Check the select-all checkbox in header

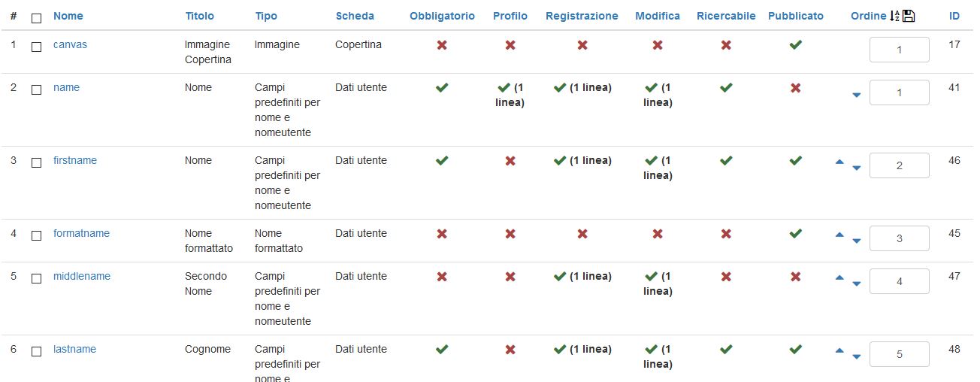point(36,17)
